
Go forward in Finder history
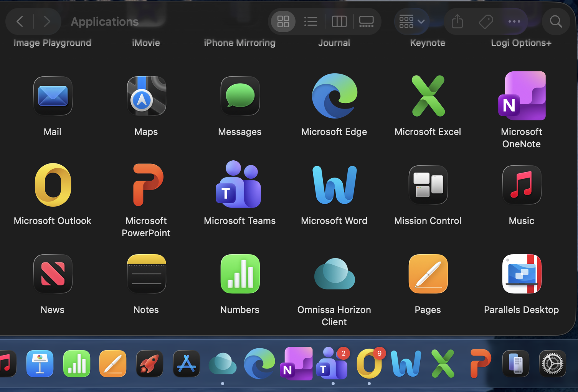[x=47, y=21]
